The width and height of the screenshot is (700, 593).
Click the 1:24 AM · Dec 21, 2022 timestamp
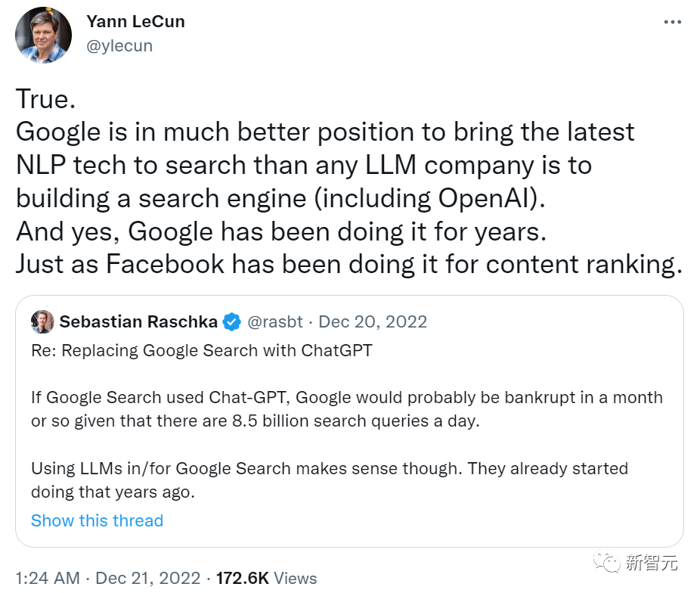tap(108, 578)
